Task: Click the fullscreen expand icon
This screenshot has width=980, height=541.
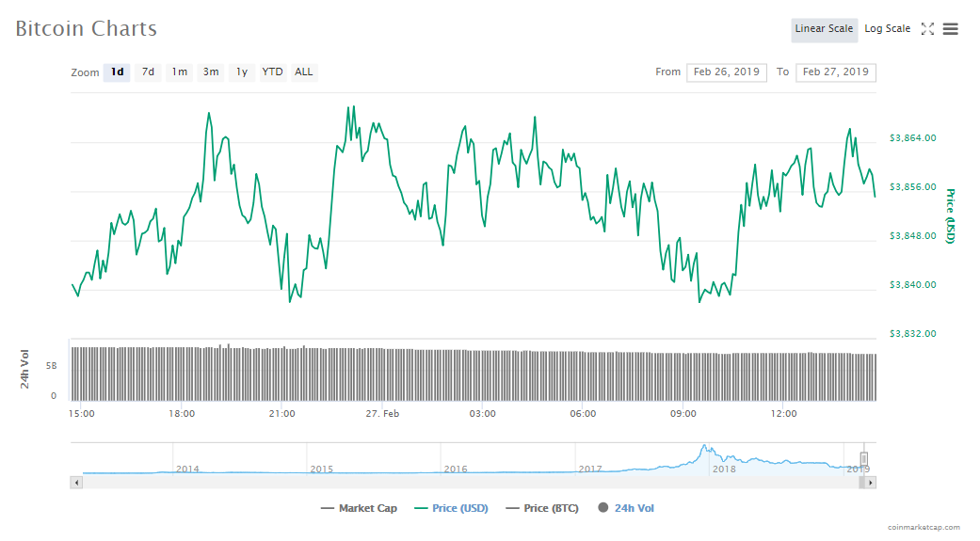Action: coord(927,29)
